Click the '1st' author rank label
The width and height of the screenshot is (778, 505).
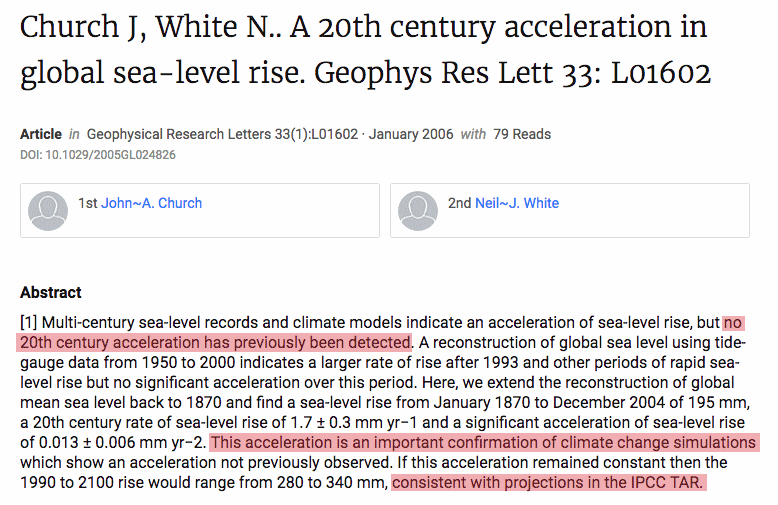(88, 203)
